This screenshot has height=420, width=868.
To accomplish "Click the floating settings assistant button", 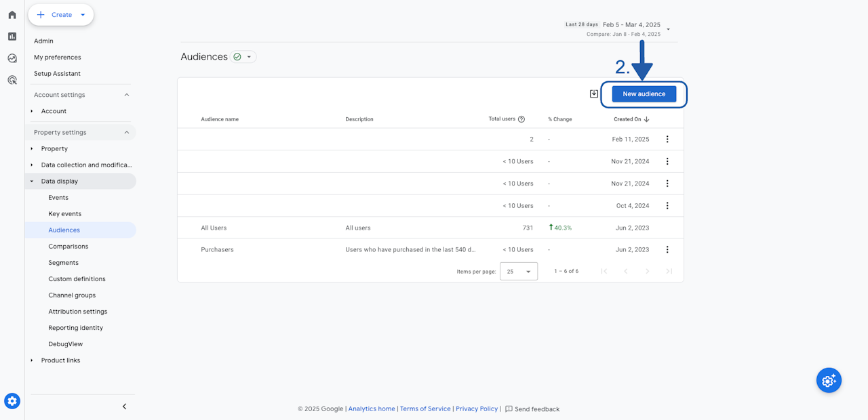I will tap(829, 381).
